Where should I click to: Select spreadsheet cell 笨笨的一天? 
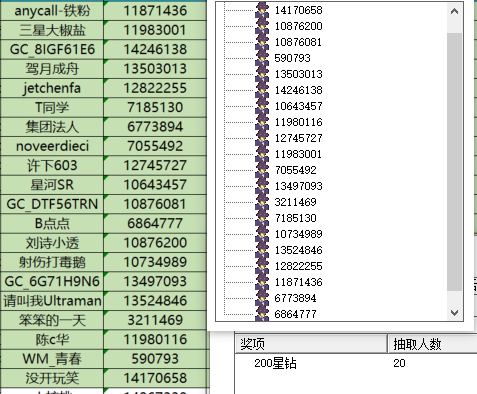52,320
